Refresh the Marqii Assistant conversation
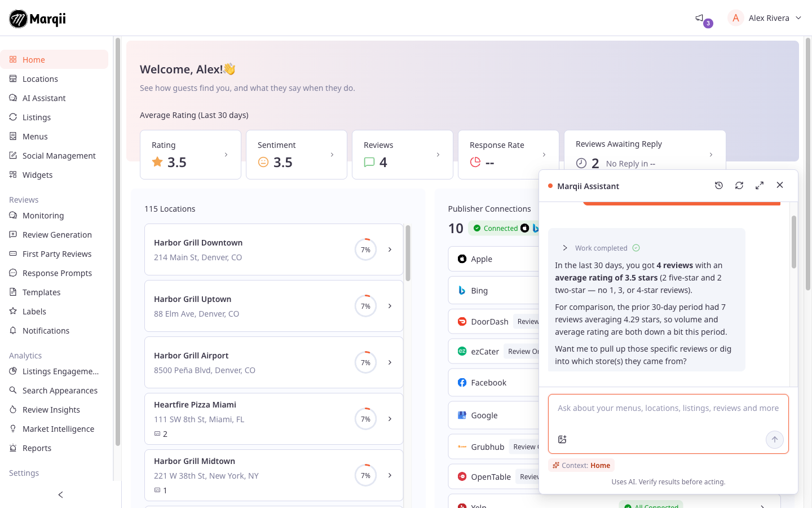Image resolution: width=812 pixels, height=508 pixels. pos(739,185)
